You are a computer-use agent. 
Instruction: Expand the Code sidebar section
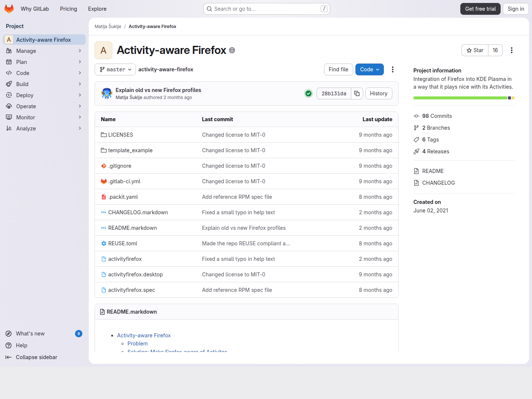pyautogui.click(x=44, y=73)
